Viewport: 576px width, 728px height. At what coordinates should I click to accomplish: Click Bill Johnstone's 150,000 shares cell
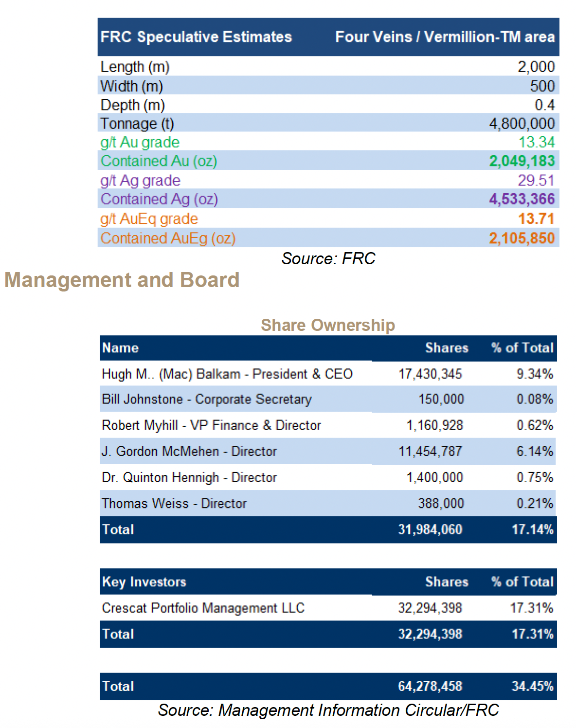tap(441, 399)
